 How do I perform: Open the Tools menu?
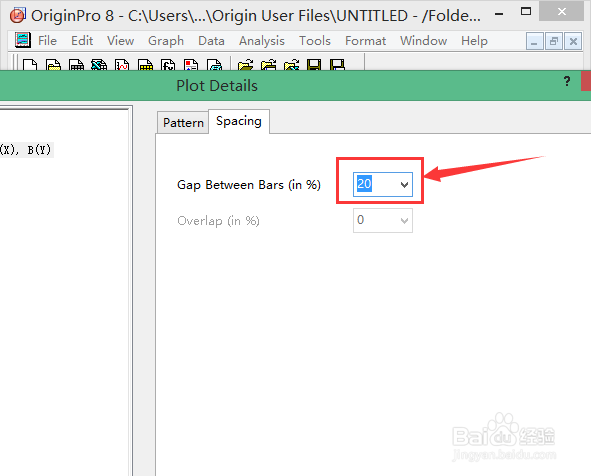point(315,41)
